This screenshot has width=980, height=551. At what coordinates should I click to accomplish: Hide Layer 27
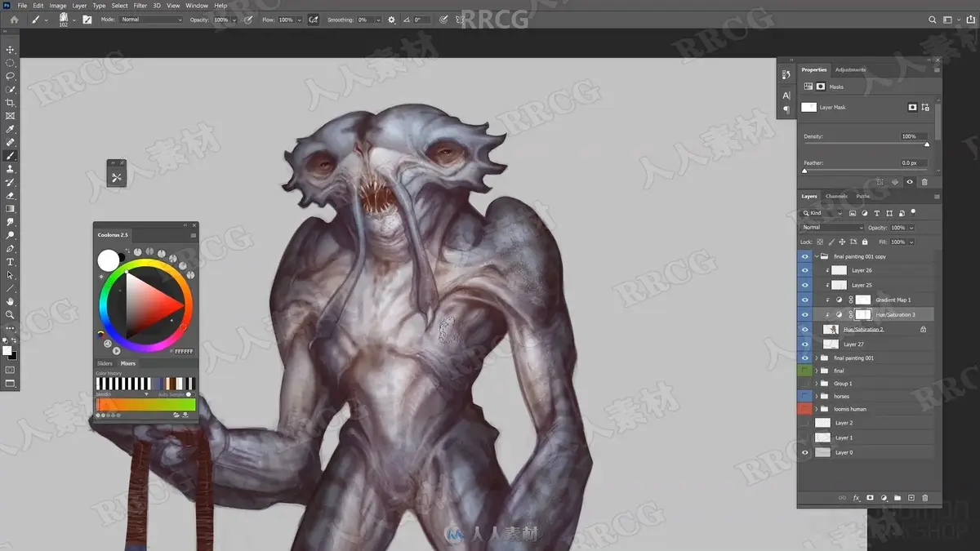[805, 344]
